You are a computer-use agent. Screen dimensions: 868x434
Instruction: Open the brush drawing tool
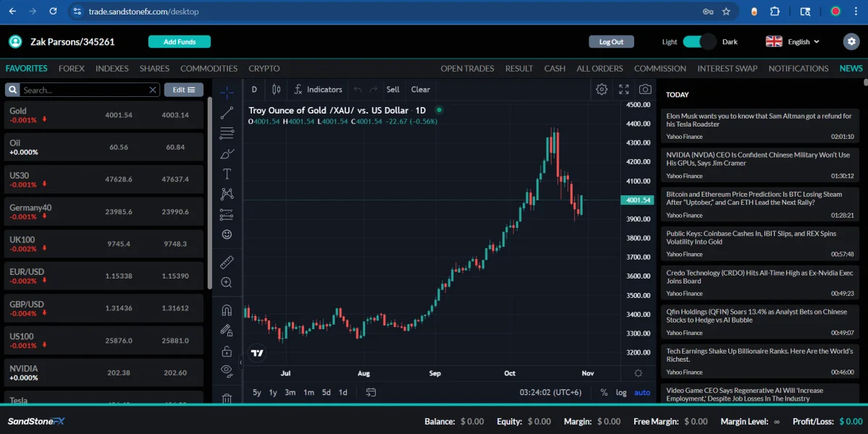click(x=227, y=153)
